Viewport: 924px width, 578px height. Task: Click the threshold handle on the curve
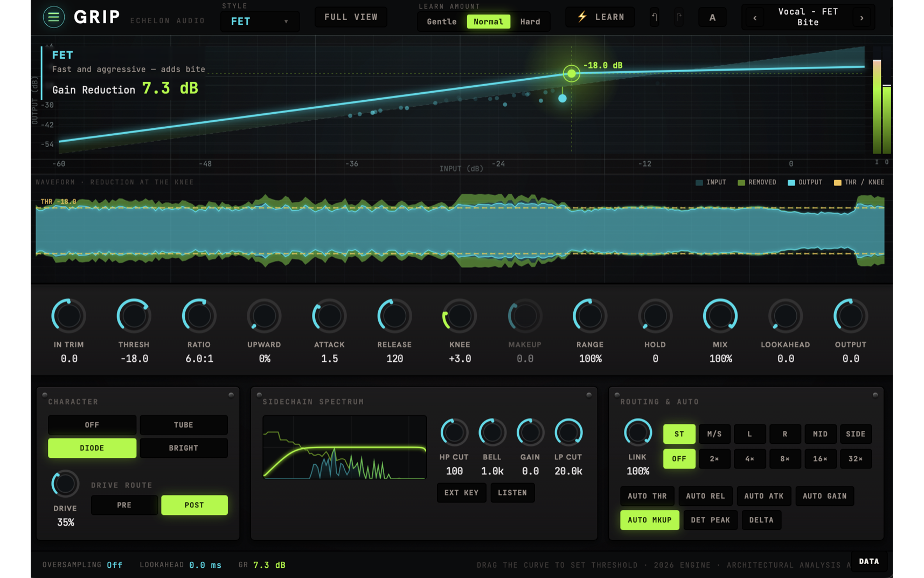point(571,73)
